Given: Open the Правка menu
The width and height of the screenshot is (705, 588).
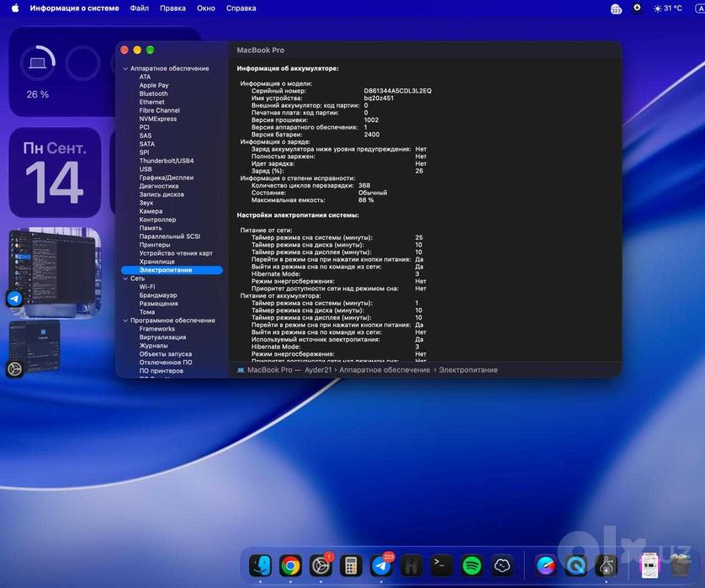Looking at the screenshot, I should [x=172, y=8].
